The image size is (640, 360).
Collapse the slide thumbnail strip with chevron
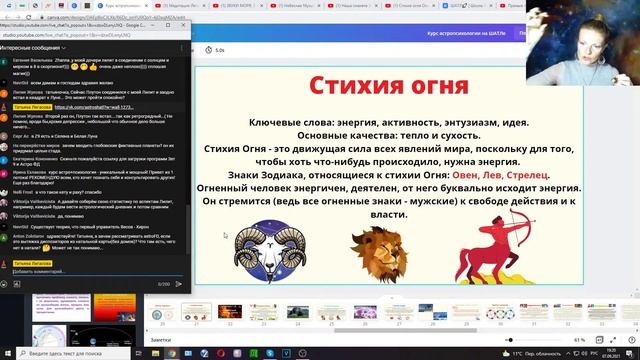click(392, 298)
